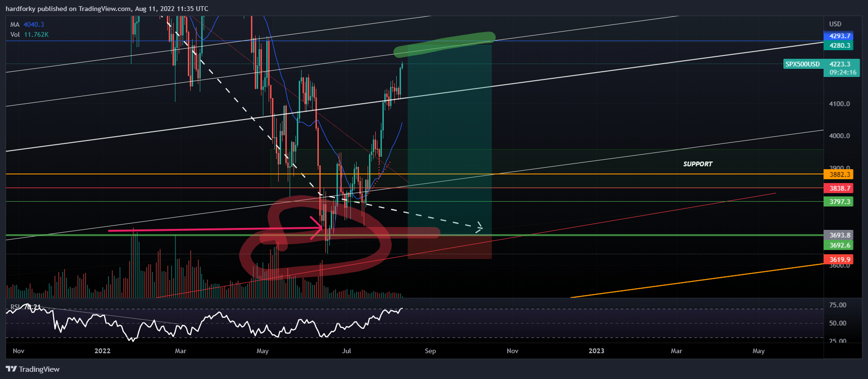Click the published-on header caption
868x379 pixels.
coord(107,9)
